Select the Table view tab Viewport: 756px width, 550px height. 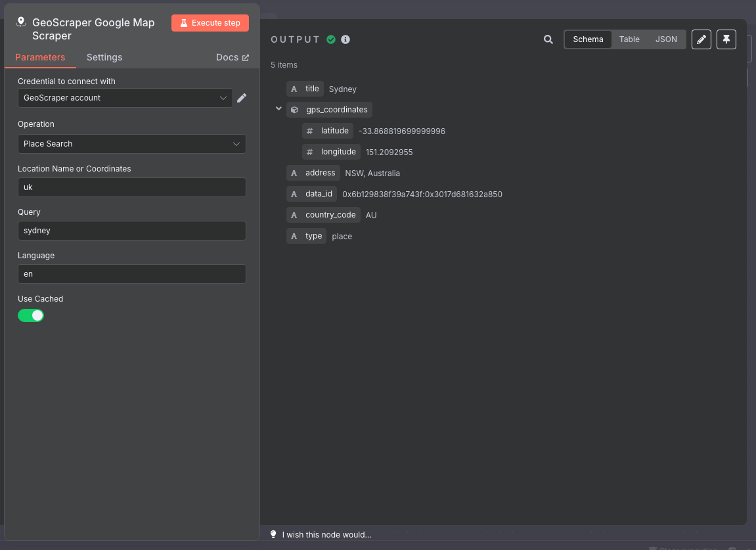pos(629,39)
